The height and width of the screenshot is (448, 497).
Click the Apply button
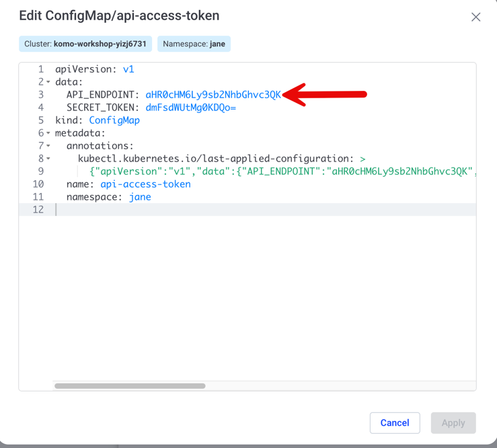[x=453, y=422]
